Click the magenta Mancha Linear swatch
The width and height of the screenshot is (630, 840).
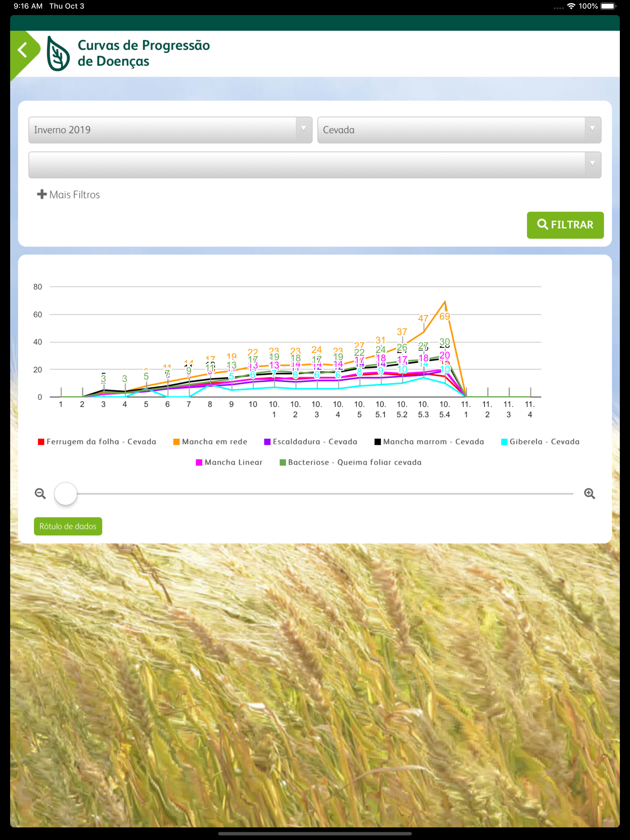[199, 462]
